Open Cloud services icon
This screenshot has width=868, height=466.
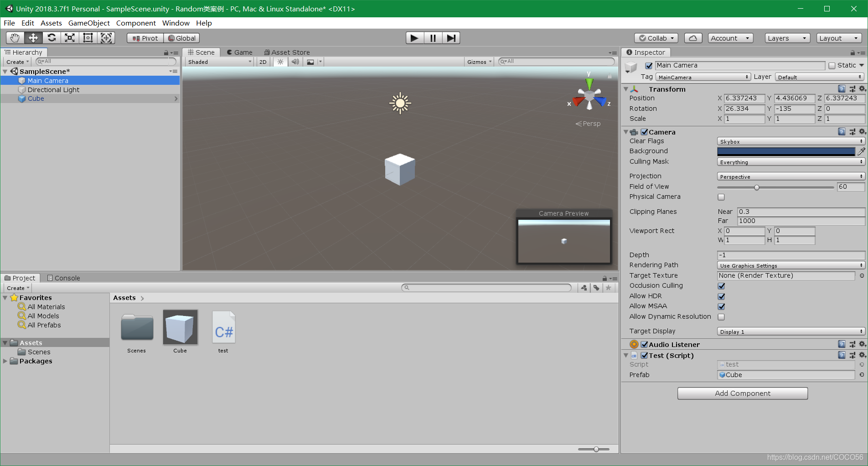tap(693, 38)
